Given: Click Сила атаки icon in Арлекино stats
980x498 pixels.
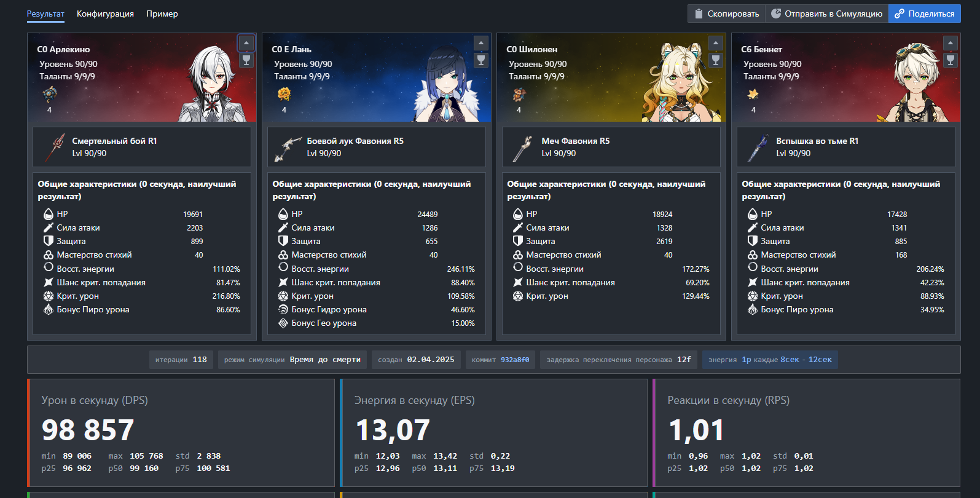Looking at the screenshot, I should (x=49, y=227).
